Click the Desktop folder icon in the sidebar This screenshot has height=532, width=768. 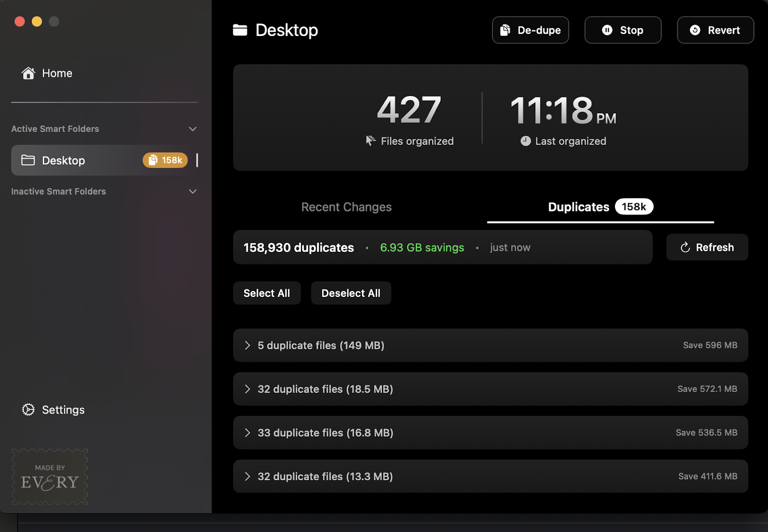27,160
